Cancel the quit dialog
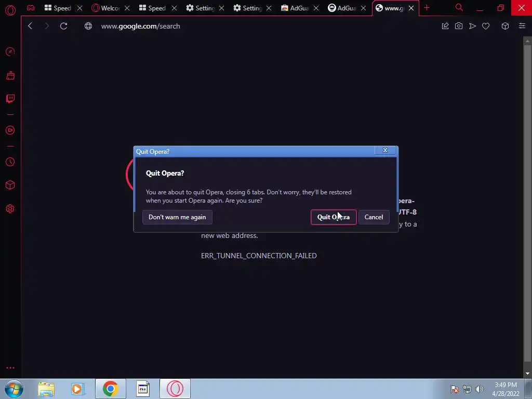The width and height of the screenshot is (532, 399). [x=374, y=217]
